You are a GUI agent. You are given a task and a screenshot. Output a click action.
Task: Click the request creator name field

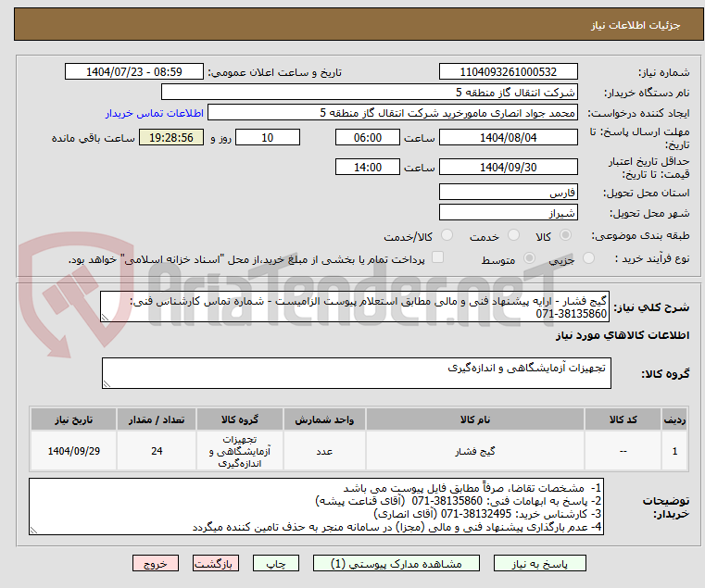tap(393, 112)
